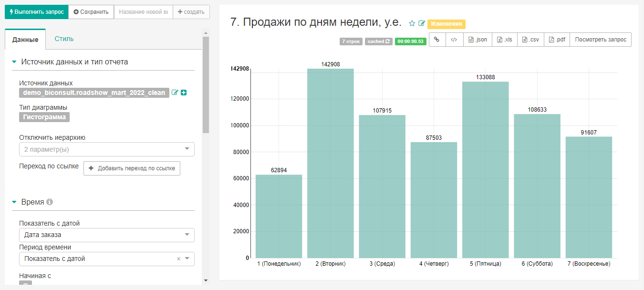Click the Воскресенье bar in chart

coord(589,197)
